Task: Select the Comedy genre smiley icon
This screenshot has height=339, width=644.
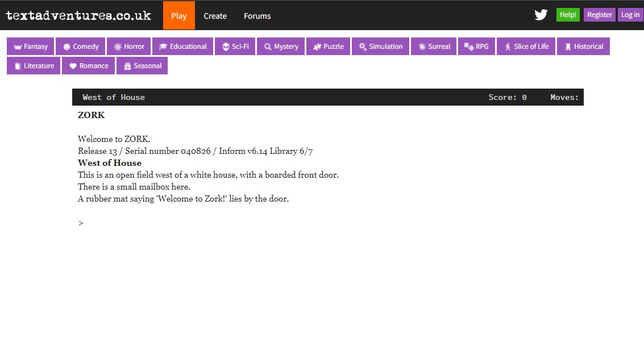Action: point(80,47)
